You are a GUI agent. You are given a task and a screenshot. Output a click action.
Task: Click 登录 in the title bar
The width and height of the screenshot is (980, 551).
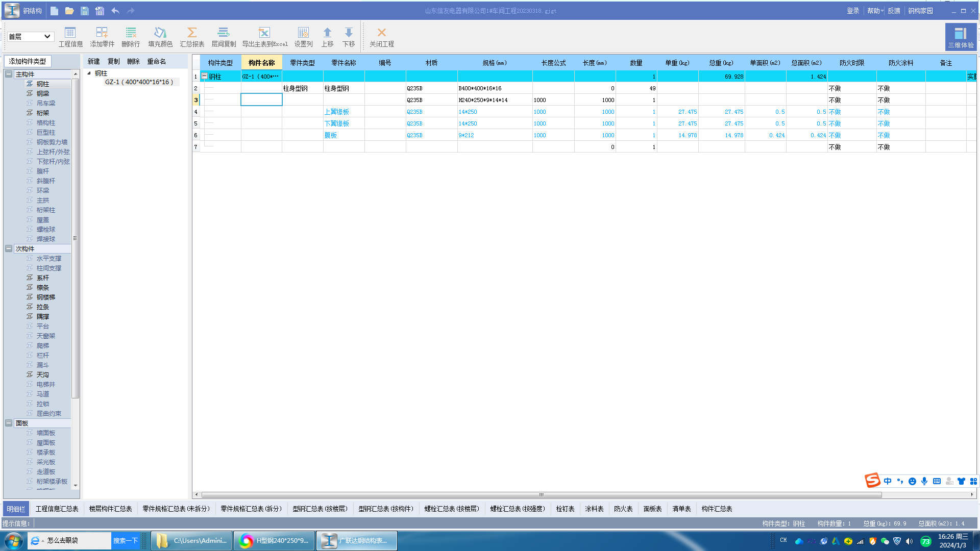(x=853, y=11)
